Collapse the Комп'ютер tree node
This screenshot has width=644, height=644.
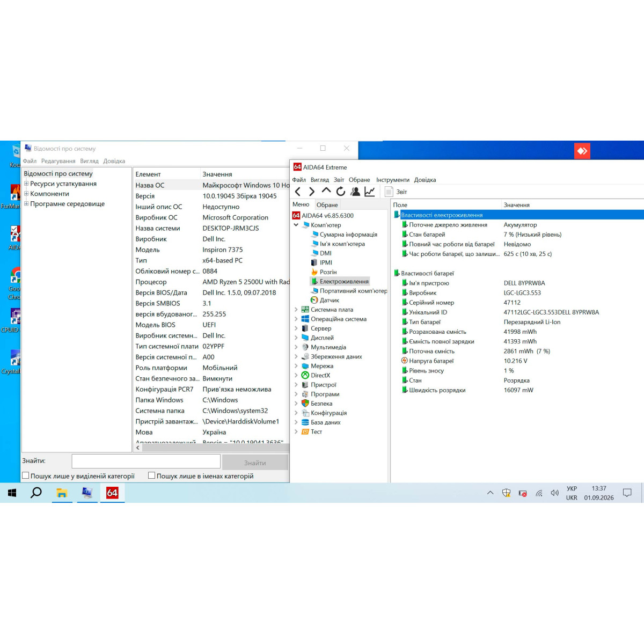coord(296,225)
